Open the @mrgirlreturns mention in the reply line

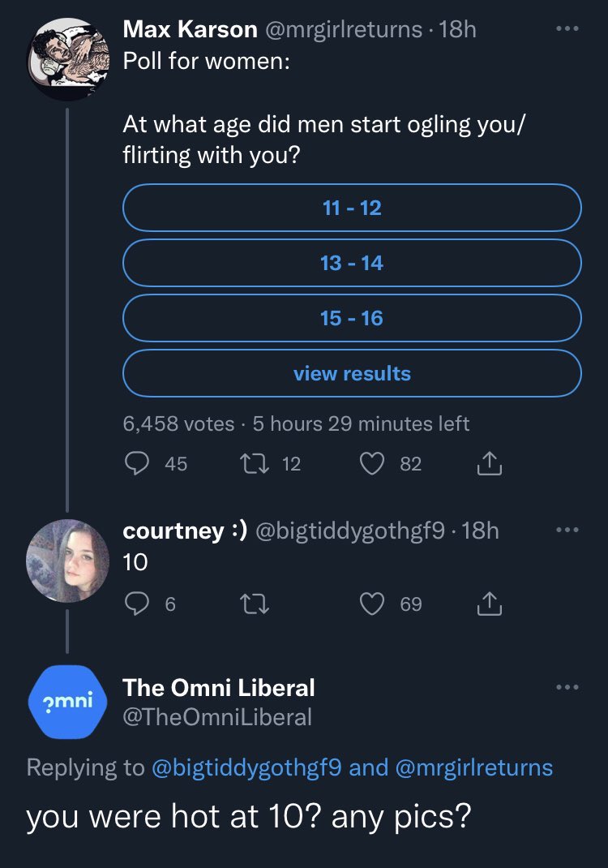point(474,767)
